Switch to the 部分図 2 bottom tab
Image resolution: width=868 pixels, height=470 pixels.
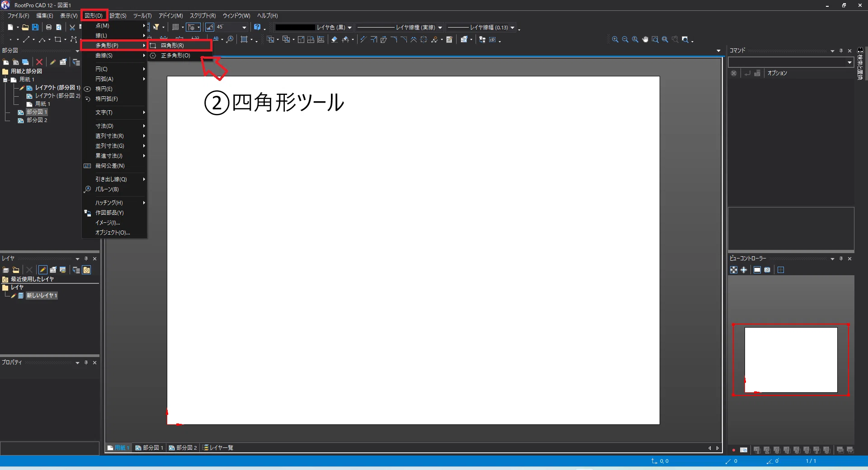[183, 448]
